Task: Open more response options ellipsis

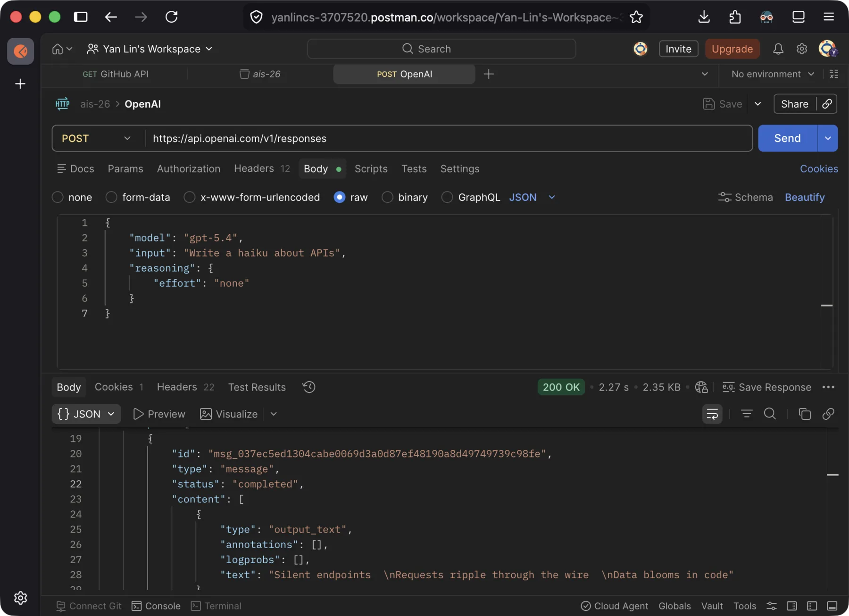Action: (x=828, y=387)
